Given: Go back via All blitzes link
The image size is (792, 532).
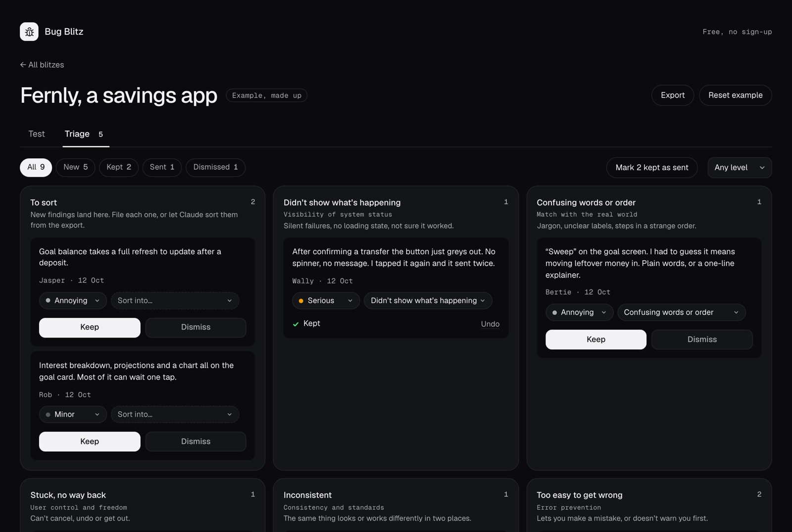Looking at the screenshot, I should 42,65.
